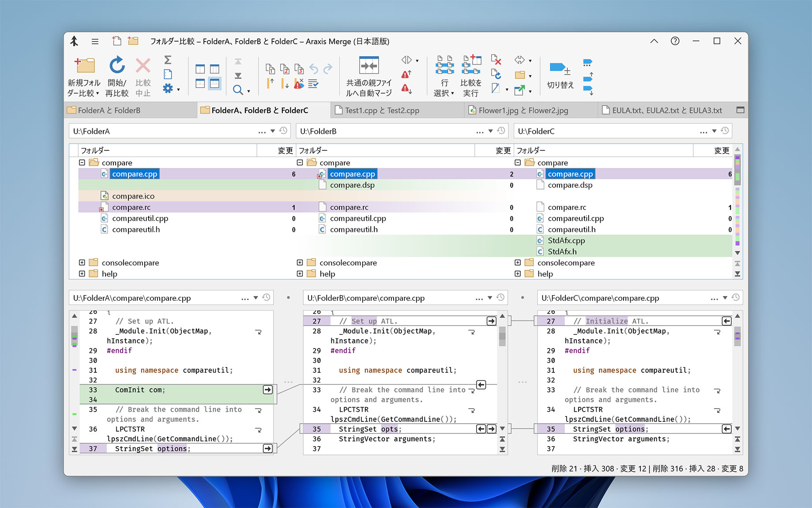The height and width of the screenshot is (508, 812).
Task: Select compare.ico file in FolderA list
Action: tap(133, 196)
